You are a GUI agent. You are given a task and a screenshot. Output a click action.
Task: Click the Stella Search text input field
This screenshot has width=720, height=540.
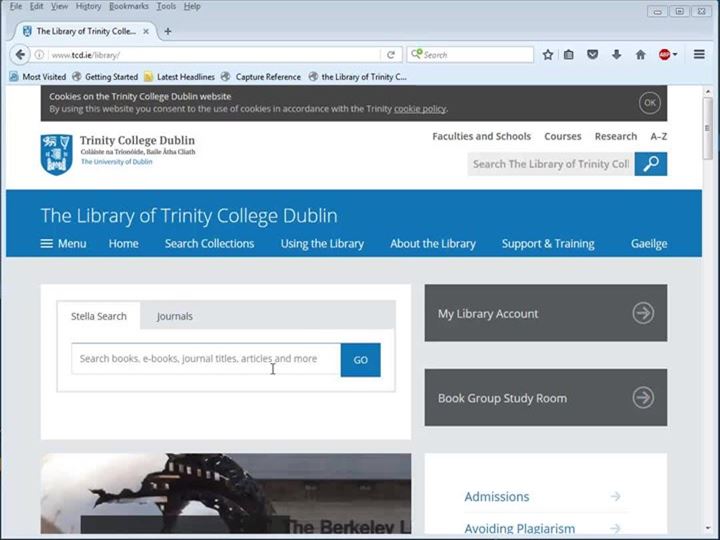205,359
